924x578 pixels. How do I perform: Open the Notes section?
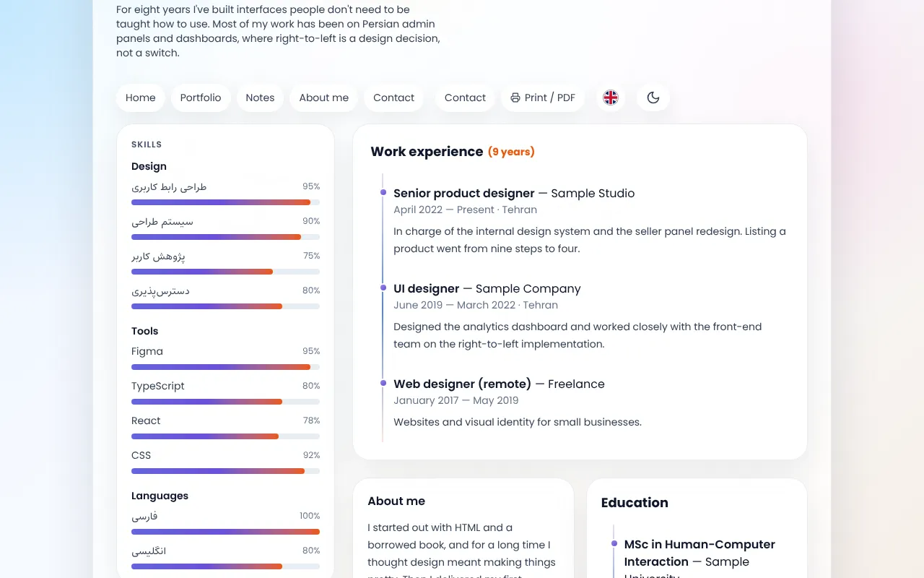(260, 98)
